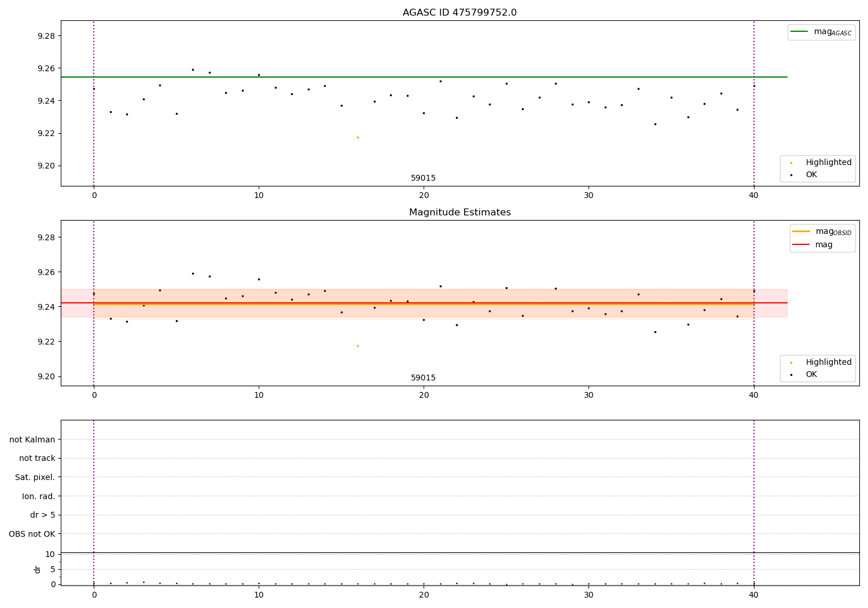Click the 5 tick on the dr axis
Image resolution: width=868 pixels, height=608 pixels.
(53, 570)
